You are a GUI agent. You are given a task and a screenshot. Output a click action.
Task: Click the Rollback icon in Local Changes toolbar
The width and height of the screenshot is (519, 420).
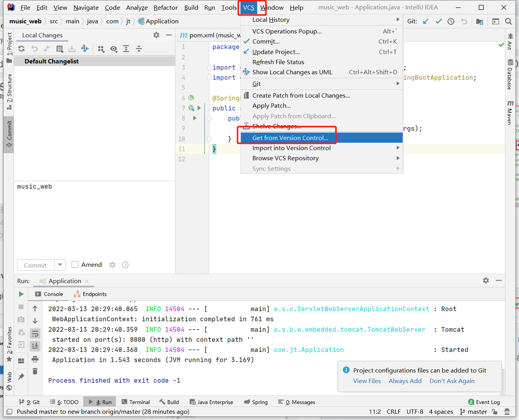tap(35, 49)
